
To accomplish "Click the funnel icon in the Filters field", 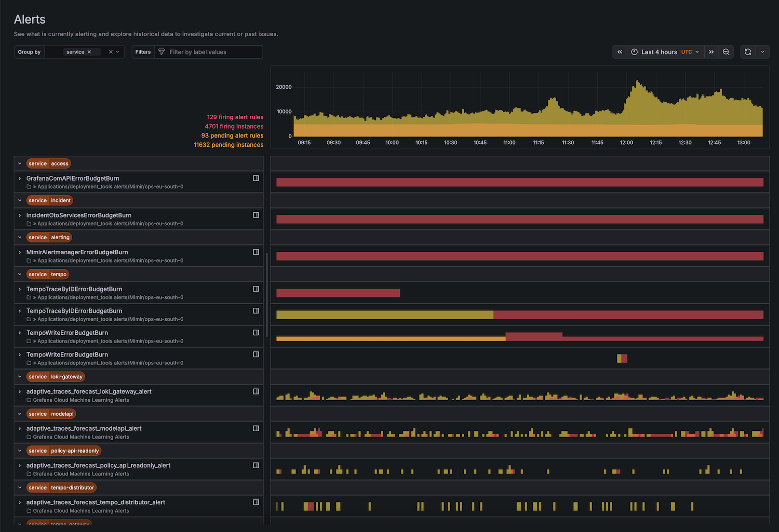I will (x=161, y=52).
